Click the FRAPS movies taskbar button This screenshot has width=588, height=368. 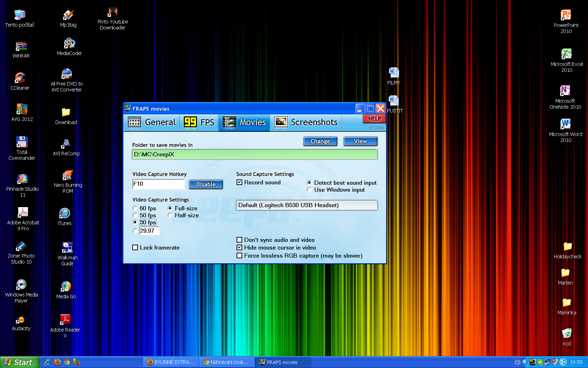coord(283,362)
